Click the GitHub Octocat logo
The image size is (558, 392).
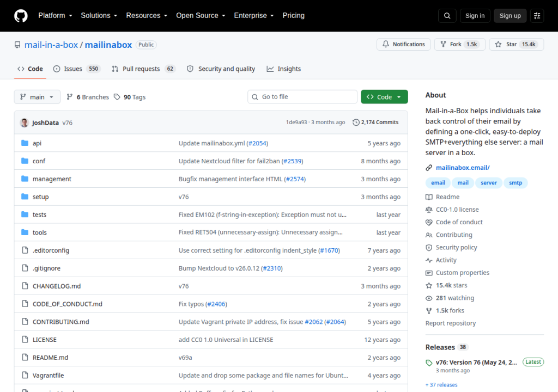[x=21, y=16]
